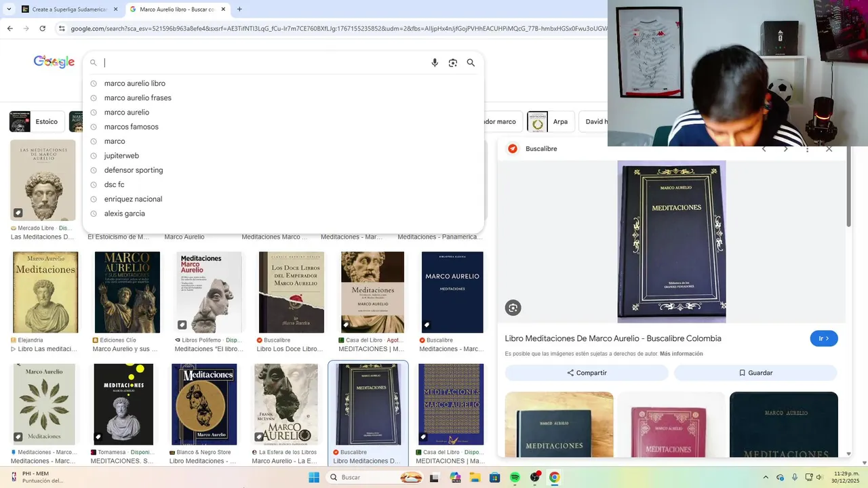Open the green leaf wreath Meditaciones cover
This screenshot has width=868, height=488.
44,404
